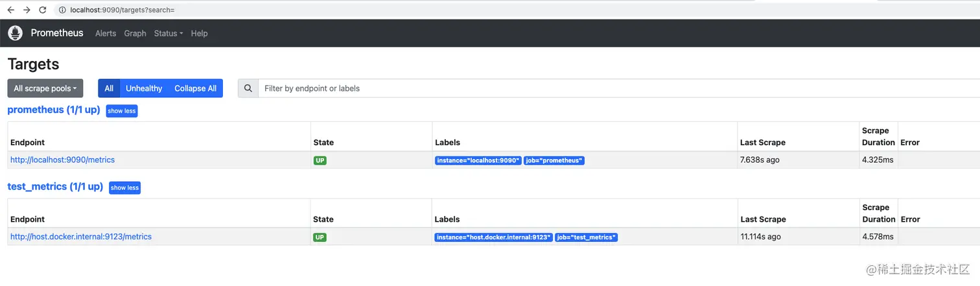The height and width of the screenshot is (286, 980).
Task: Click the magnifier icon beside the filter box
Action: 248,88
